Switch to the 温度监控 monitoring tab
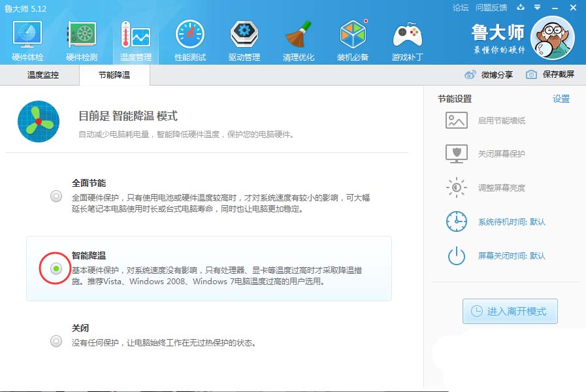 (41, 74)
